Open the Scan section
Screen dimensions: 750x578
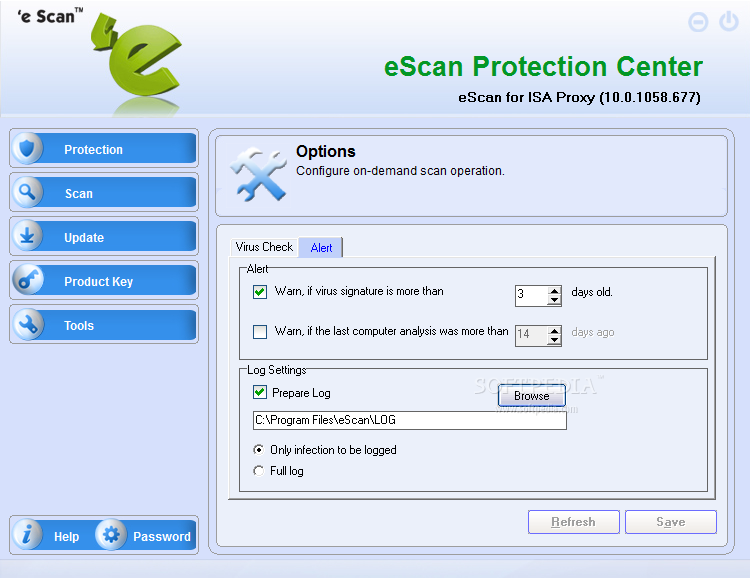click(104, 193)
